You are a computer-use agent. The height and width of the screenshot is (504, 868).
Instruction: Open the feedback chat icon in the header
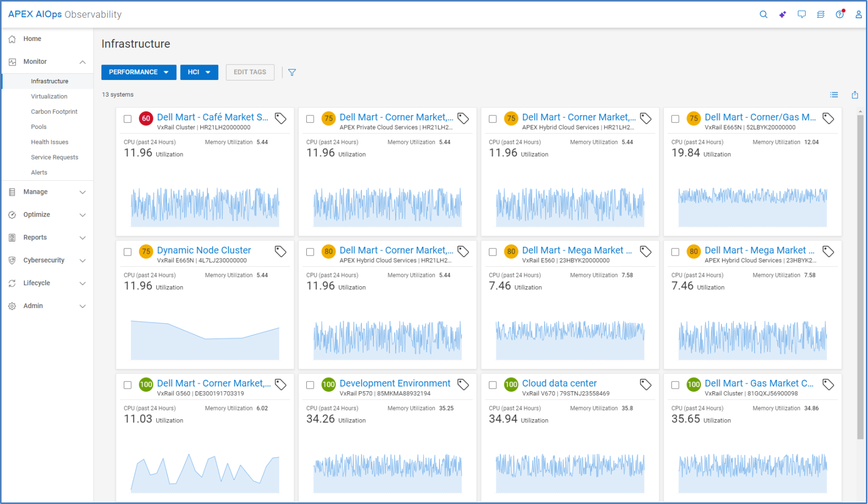(x=801, y=15)
